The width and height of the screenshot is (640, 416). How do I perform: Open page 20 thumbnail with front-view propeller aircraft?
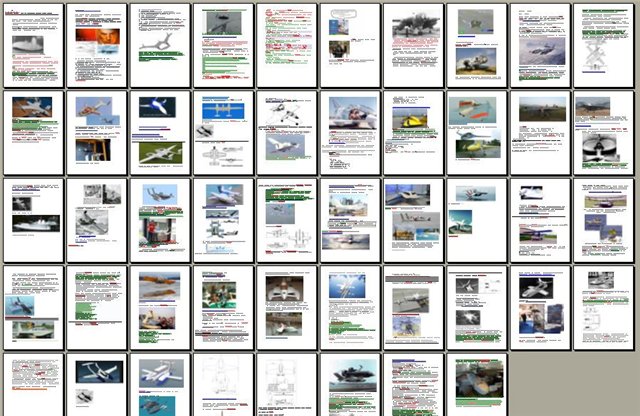pos(603,133)
